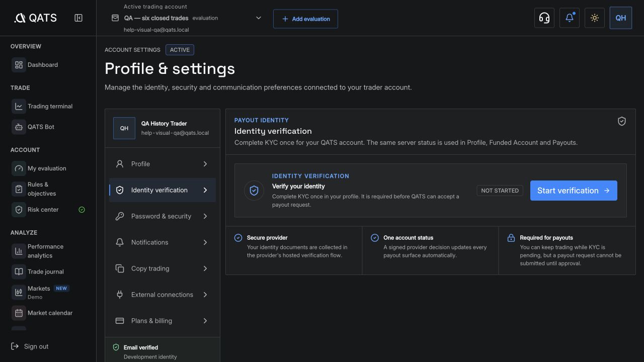644x362 pixels.
Task: Click the ACTIVE account status badge
Action: click(x=180, y=50)
